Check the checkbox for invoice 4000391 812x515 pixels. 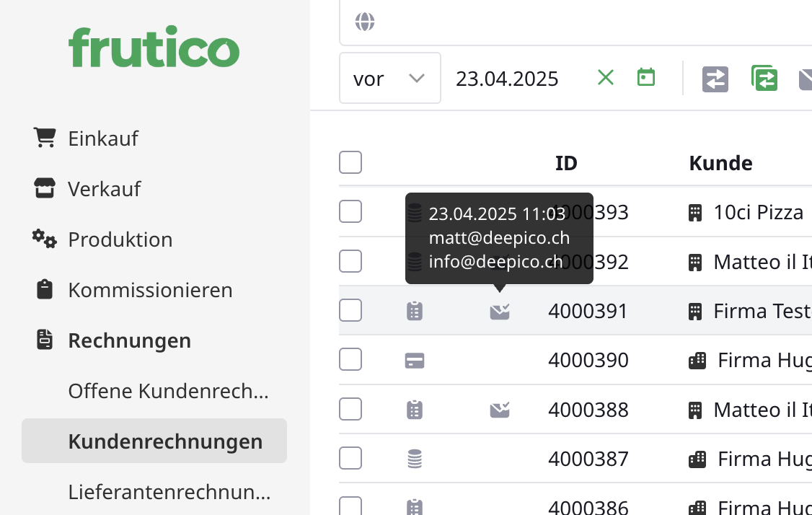pyautogui.click(x=350, y=310)
